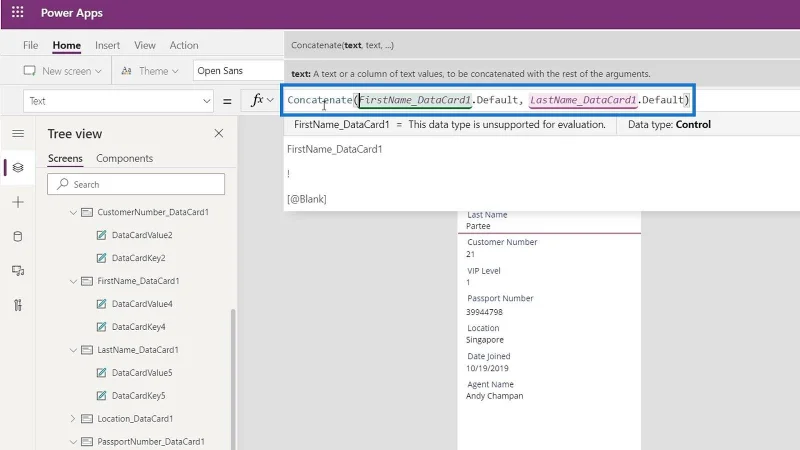This screenshot has height=450, width=800.
Task: Select DataCardKey2 in tree
Action: [138, 258]
